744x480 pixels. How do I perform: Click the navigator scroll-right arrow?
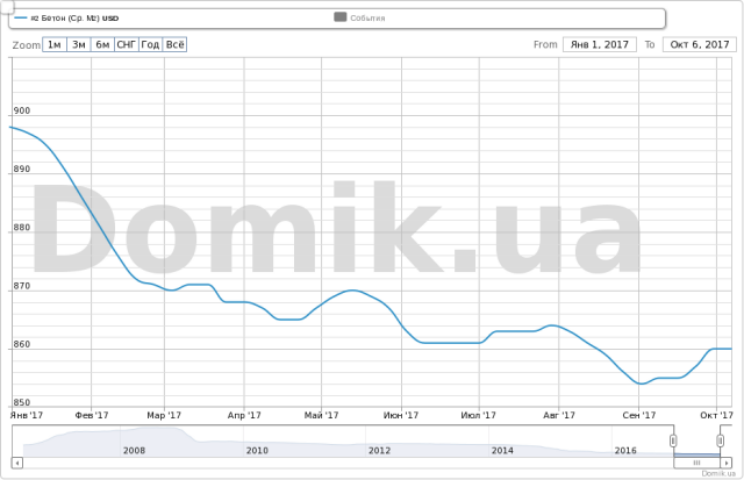726,462
